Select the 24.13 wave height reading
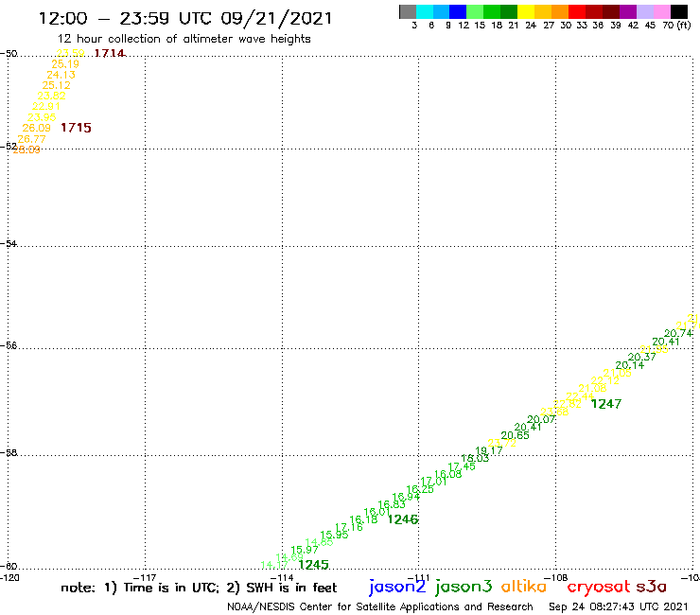This screenshot has width=700, height=615. tap(61, 75)
